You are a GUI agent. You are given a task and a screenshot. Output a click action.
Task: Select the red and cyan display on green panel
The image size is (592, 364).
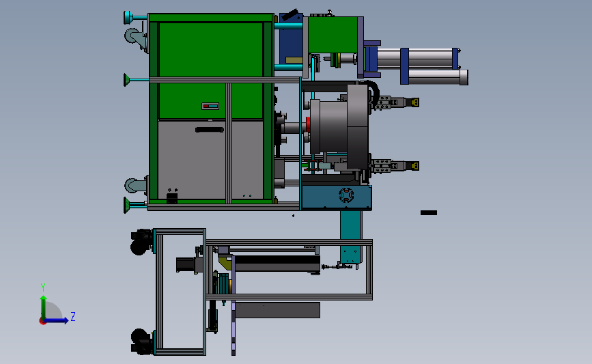210,106
